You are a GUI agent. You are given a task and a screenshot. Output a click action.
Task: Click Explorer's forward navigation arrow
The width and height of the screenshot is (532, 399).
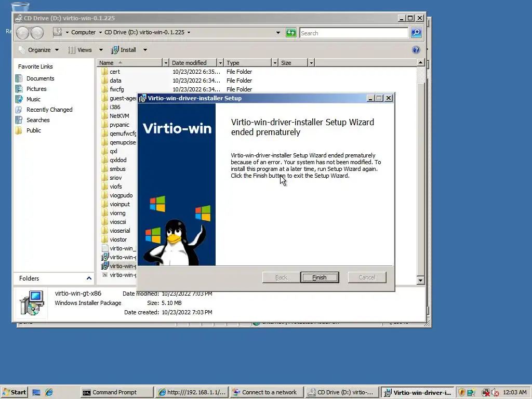point(37,33)
